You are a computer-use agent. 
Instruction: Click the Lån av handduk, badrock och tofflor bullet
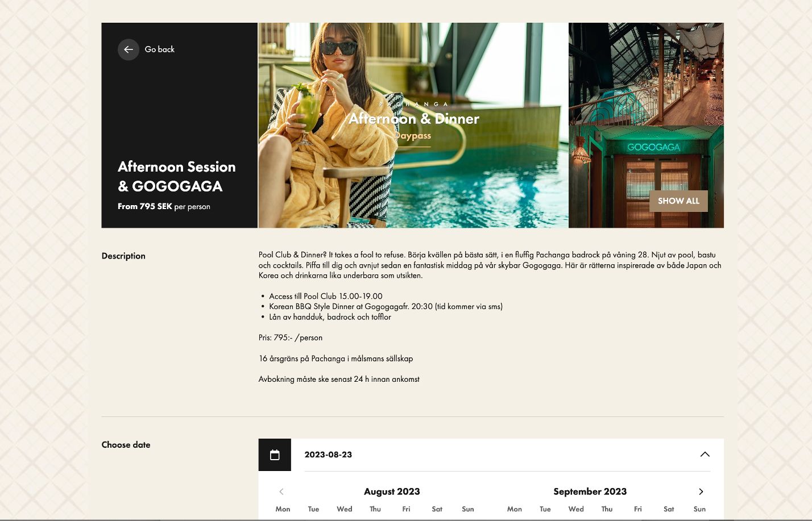330,317
